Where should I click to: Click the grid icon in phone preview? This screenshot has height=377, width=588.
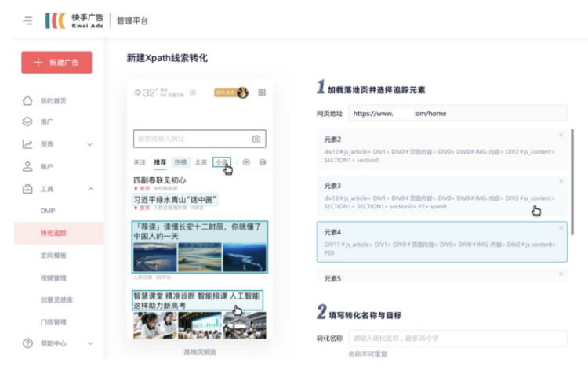[x=262, y=92]
